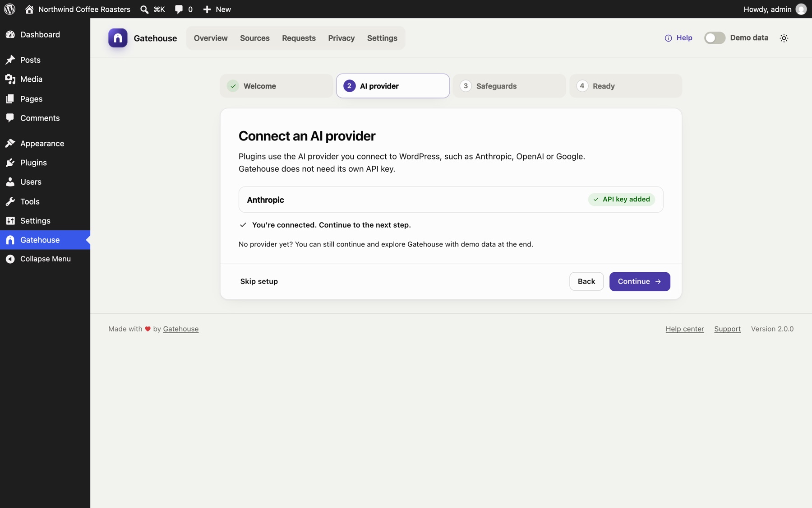Viewport: 812px width, 508px height.
Task: Open the admin bar search icon
Action: [144, 9]
